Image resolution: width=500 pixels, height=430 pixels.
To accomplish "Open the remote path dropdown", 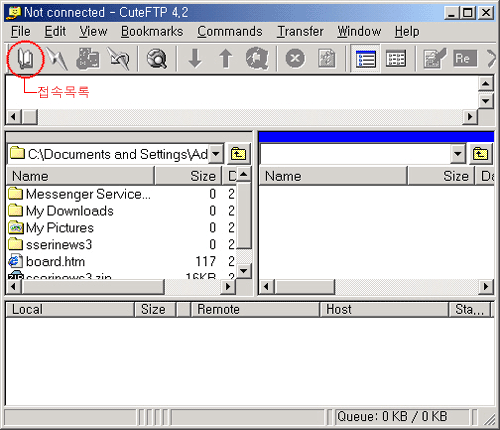I will 458,154.
